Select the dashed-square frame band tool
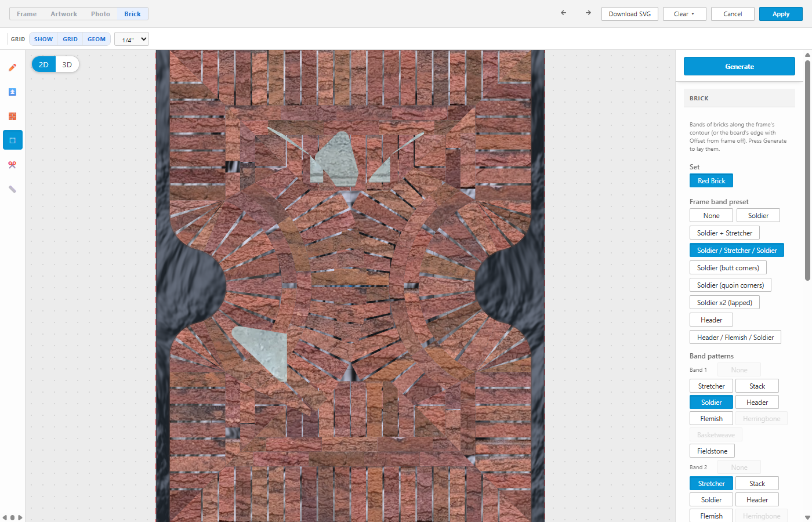This screenshot has height=522, width=812. pyautogui.click(x=12, y=140)
